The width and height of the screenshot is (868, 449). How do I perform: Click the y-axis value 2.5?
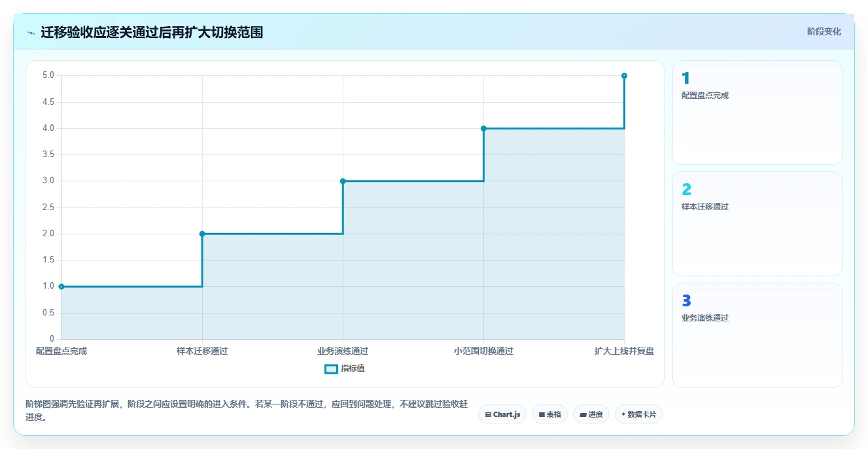[48, 207]
